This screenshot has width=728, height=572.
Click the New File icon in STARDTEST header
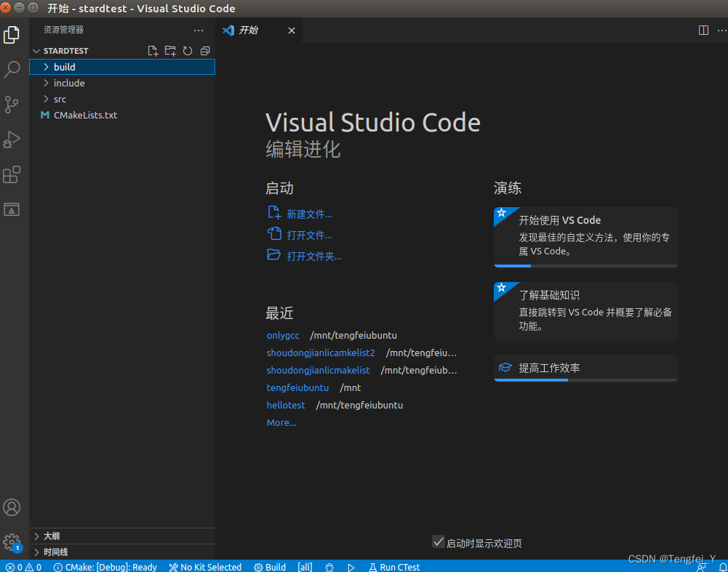click(153, 51)
